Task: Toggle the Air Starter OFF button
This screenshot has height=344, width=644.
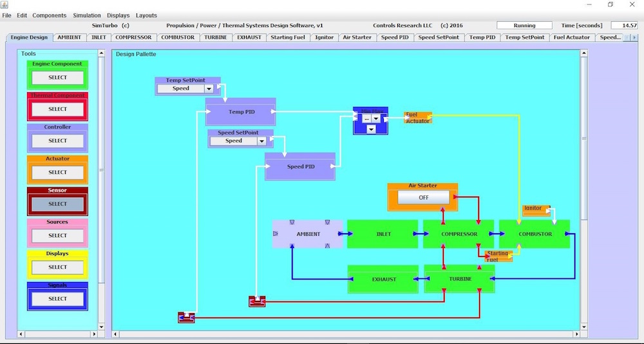Action: click(423, 198)
